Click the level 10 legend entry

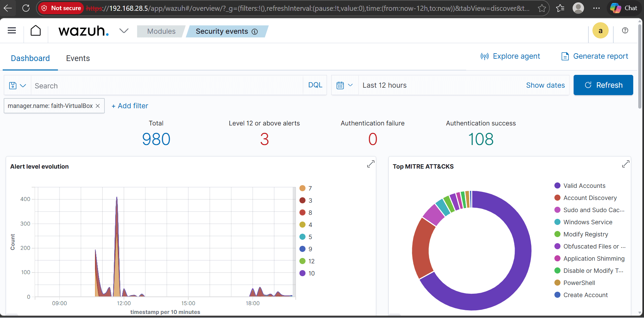click(307, 273)
